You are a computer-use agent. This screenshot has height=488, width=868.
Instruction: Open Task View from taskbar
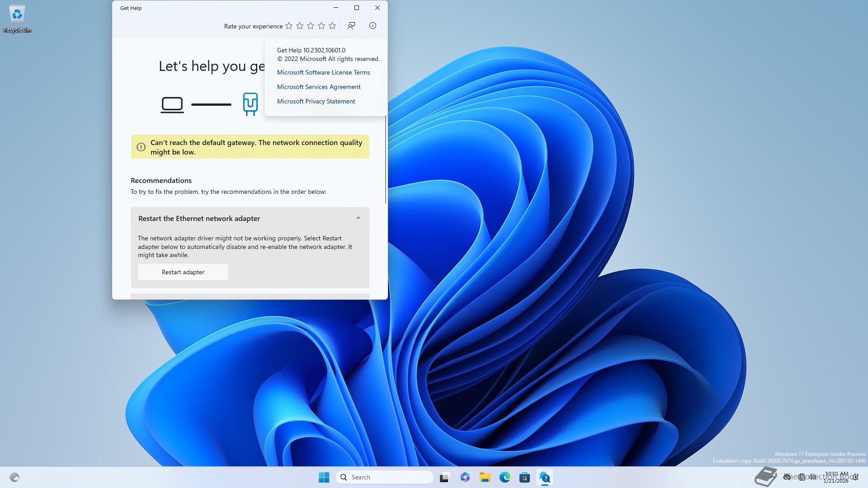point(445,477)
